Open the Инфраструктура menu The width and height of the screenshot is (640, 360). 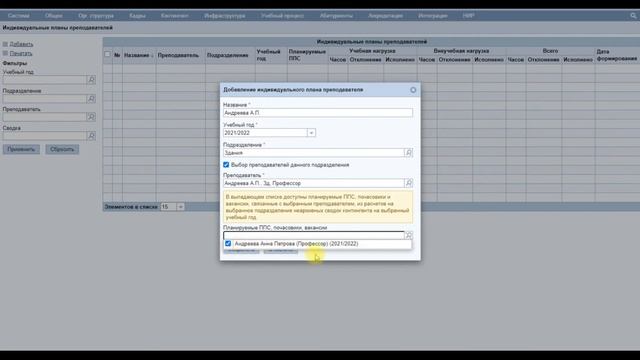click(225, 16)
